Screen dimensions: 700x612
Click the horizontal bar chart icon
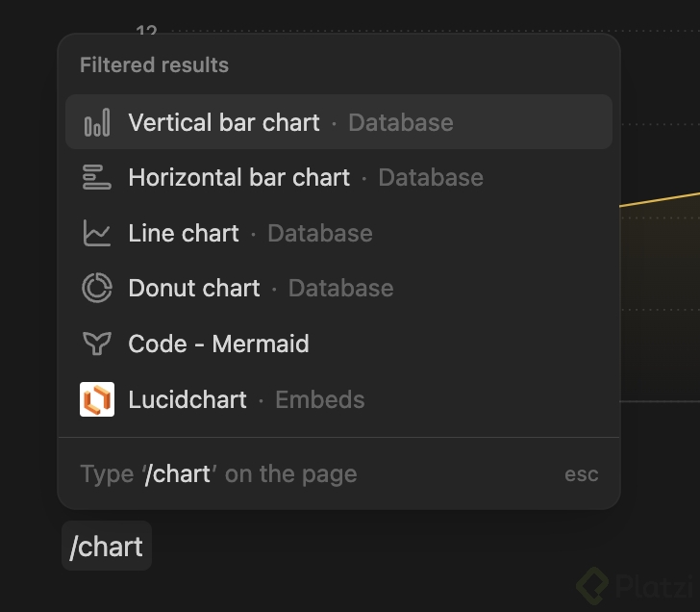[x=97, y=178]
